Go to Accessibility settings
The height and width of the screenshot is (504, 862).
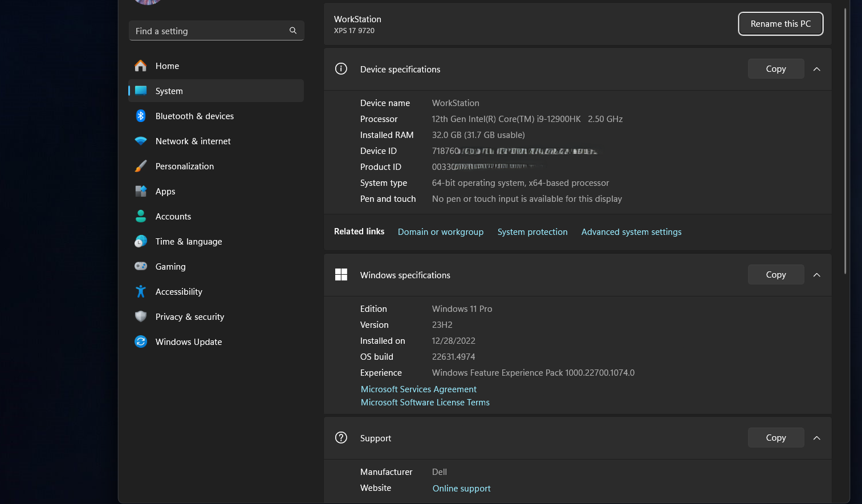(216, 291)
